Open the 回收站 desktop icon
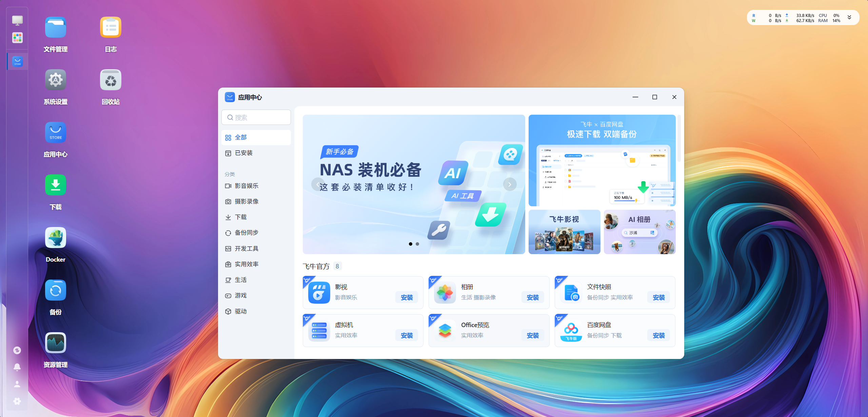 (111, 80)
